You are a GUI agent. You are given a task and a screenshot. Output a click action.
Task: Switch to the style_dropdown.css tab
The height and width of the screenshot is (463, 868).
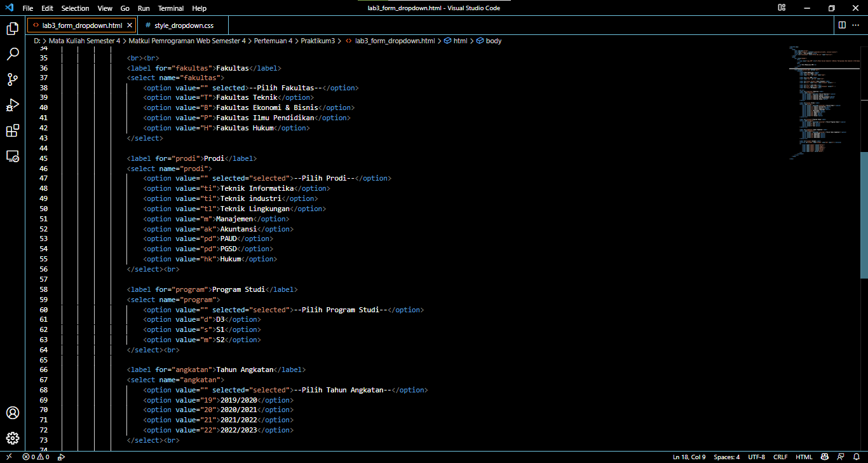pos(183,25)
